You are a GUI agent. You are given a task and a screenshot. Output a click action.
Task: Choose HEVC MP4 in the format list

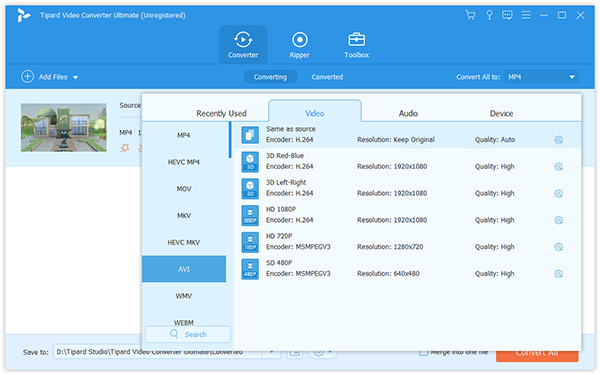click(184, 162)
